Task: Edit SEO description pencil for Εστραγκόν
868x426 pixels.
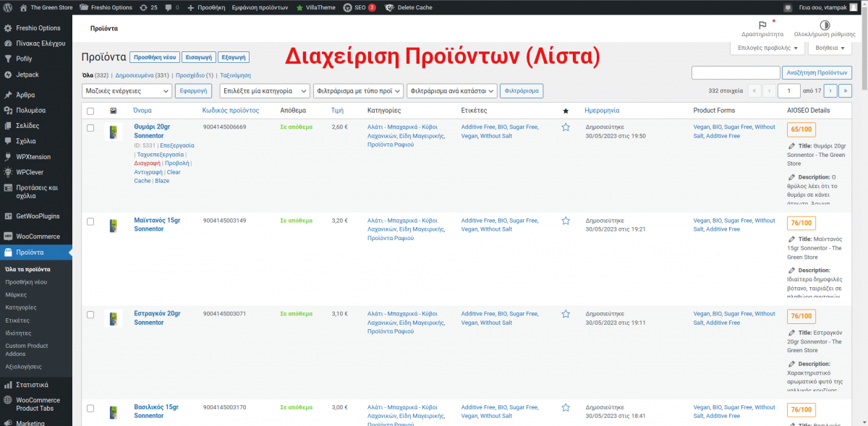Action: pos(791,364)
